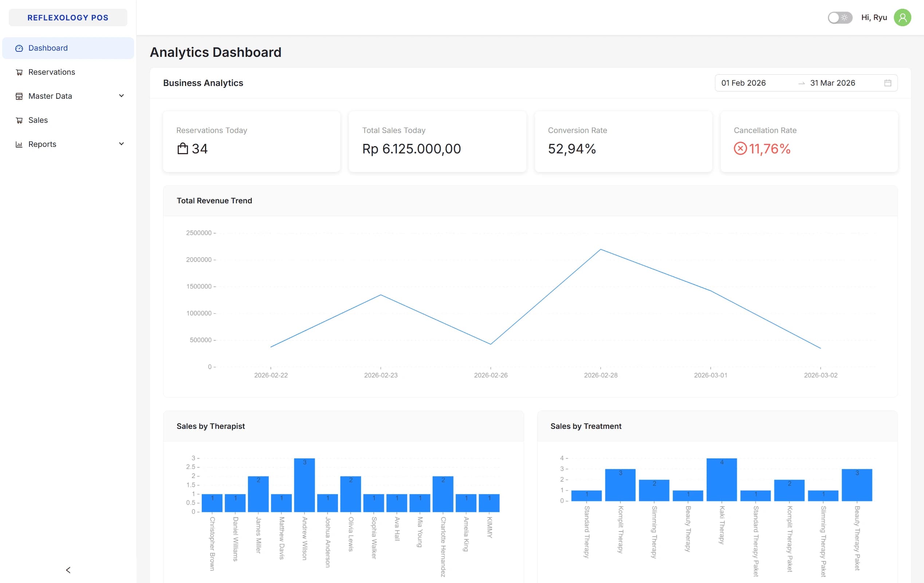Expand the Master Data submenu chevron
This screenshot has width=924, height=583.
121,96
